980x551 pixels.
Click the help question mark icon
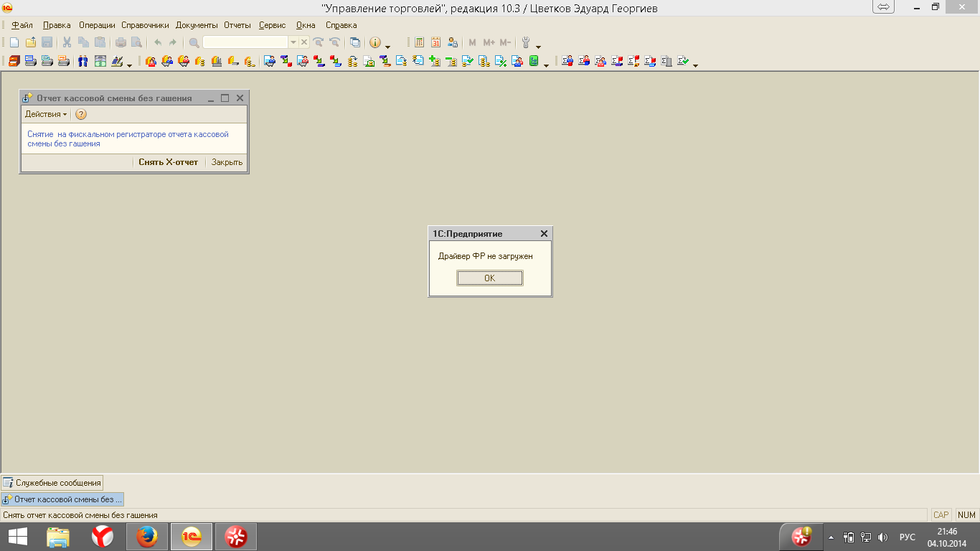click(x=81, y=114)
